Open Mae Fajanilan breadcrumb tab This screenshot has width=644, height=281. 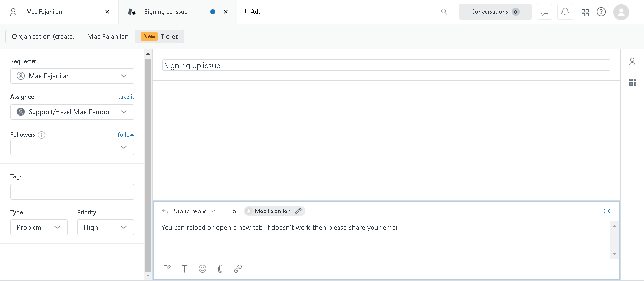(108, 36)
